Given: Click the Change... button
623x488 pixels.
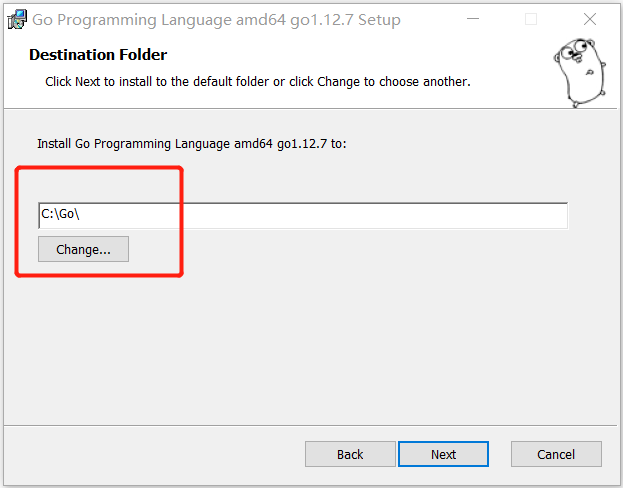Looking at the screenshot, I should [x=83, y=249].
